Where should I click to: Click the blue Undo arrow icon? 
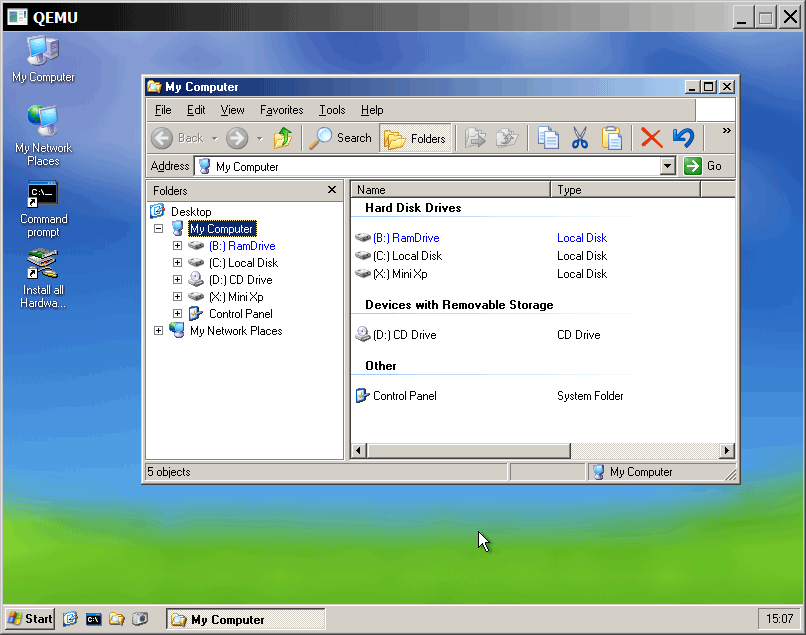tap(683, 138)
